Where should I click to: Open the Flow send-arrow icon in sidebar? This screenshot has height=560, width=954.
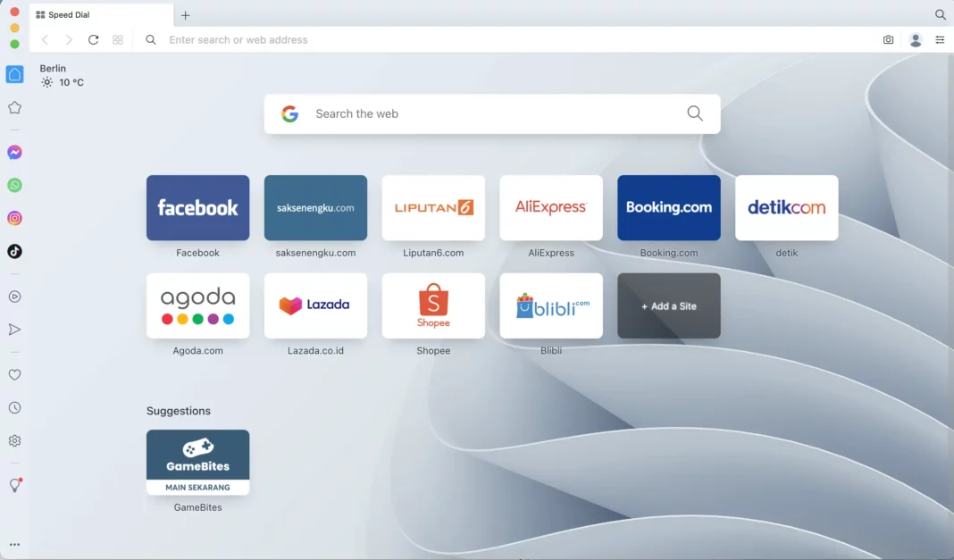click(14, 330)
